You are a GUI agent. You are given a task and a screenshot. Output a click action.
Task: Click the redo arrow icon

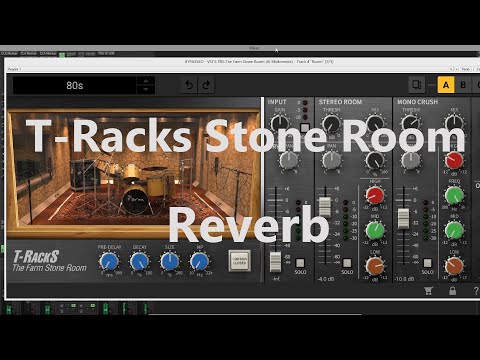[x=207, y=85]
